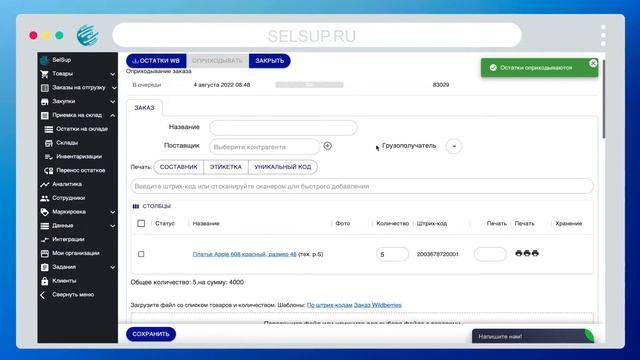Click the Интеграции icon
Image resolution: width=640 pixels, height=360 pixels.
44,240
